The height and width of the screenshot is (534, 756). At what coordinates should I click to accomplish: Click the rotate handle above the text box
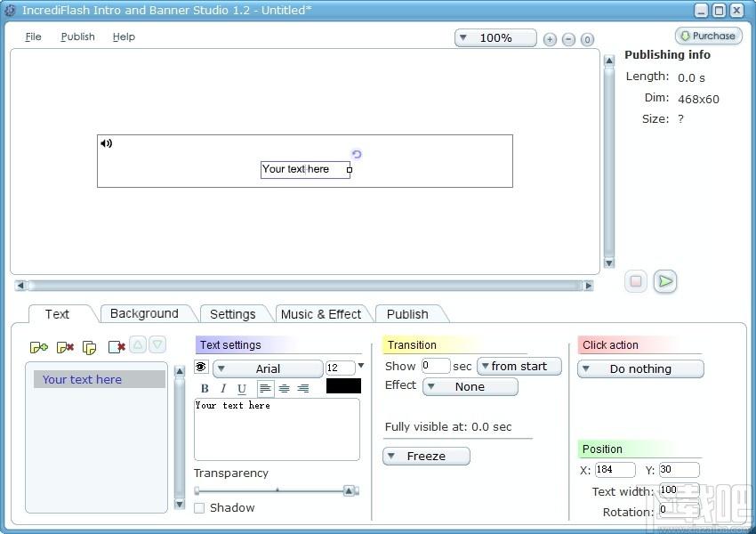click(x=357, y=154)
